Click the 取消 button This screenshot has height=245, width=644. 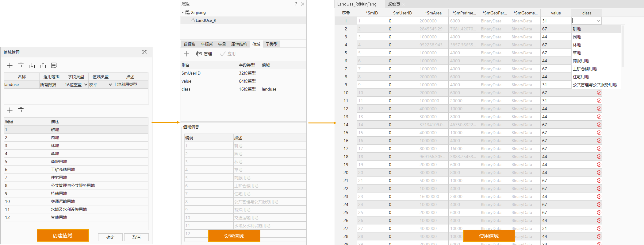click(136, 237)
